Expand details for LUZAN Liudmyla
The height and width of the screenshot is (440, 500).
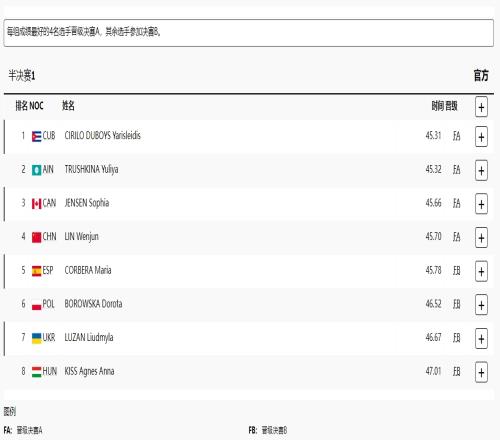481,339
